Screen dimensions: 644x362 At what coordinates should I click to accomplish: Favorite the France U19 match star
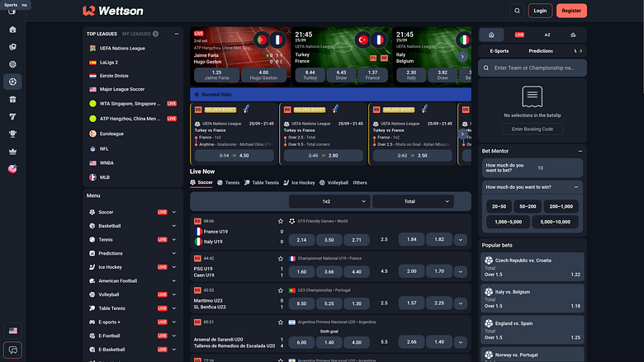point(281,221)
